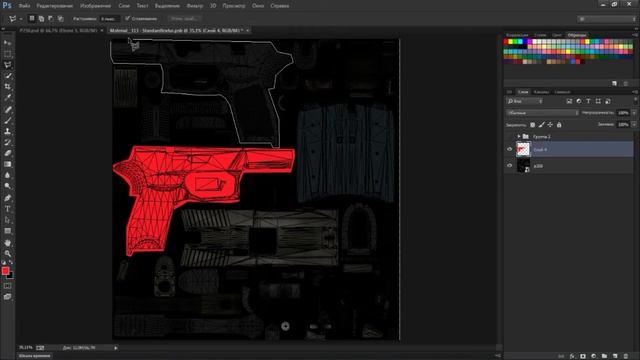Viewport: 640px width, 360px height.
Task: Select the Gradient tool
Action: click(7, 164)
